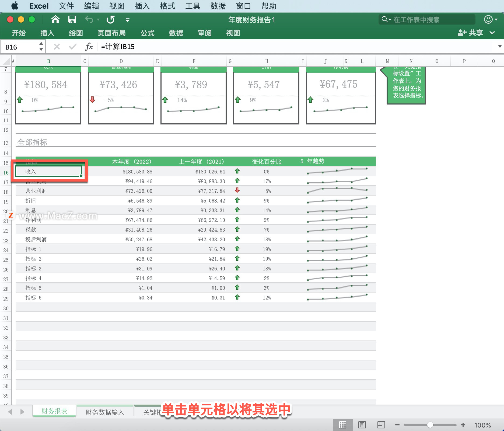Click the cancel X formula icon
This screenshot has width=504, height=431.
[57, 47]
